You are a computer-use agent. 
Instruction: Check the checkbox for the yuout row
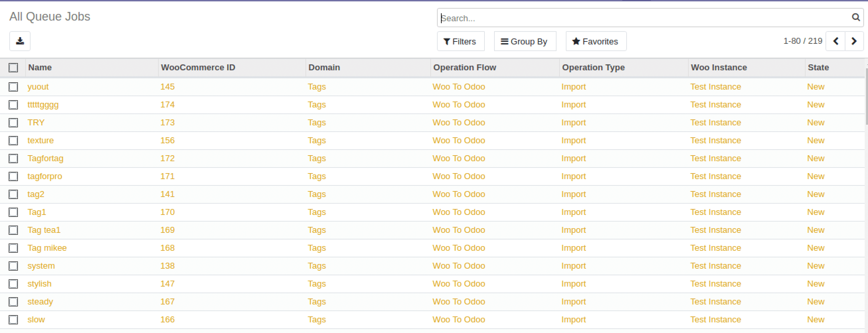pos(13,87)
